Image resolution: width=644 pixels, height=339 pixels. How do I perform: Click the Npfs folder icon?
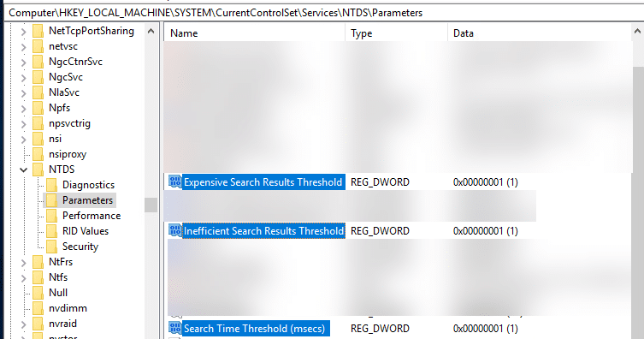[38, 108]
